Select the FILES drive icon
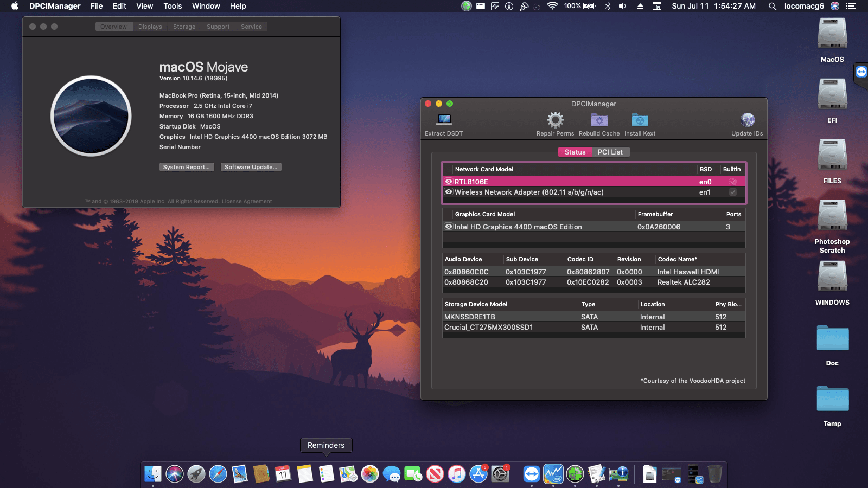Image resolution: width=868 pixels, height=488 pixels. click(x=832, y=156)
